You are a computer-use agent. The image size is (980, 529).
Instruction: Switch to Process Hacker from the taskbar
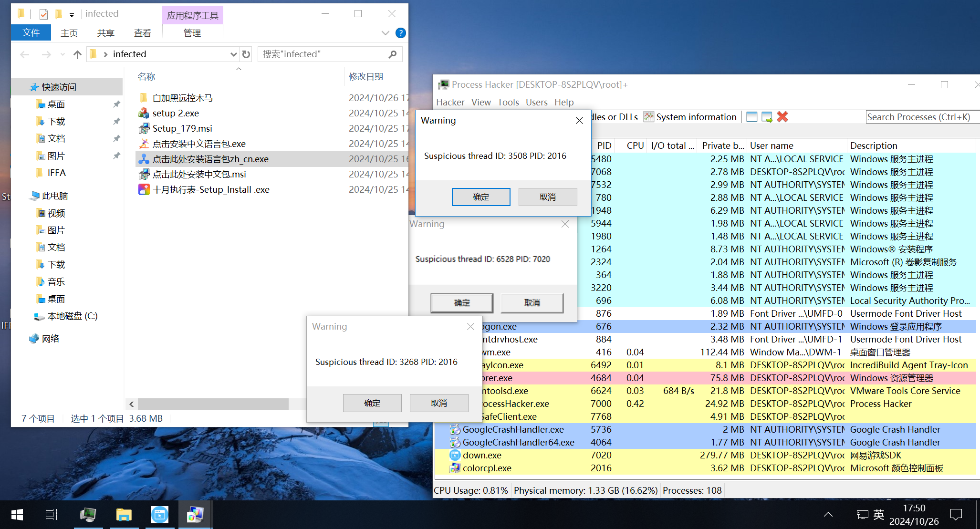coord(88,515)
